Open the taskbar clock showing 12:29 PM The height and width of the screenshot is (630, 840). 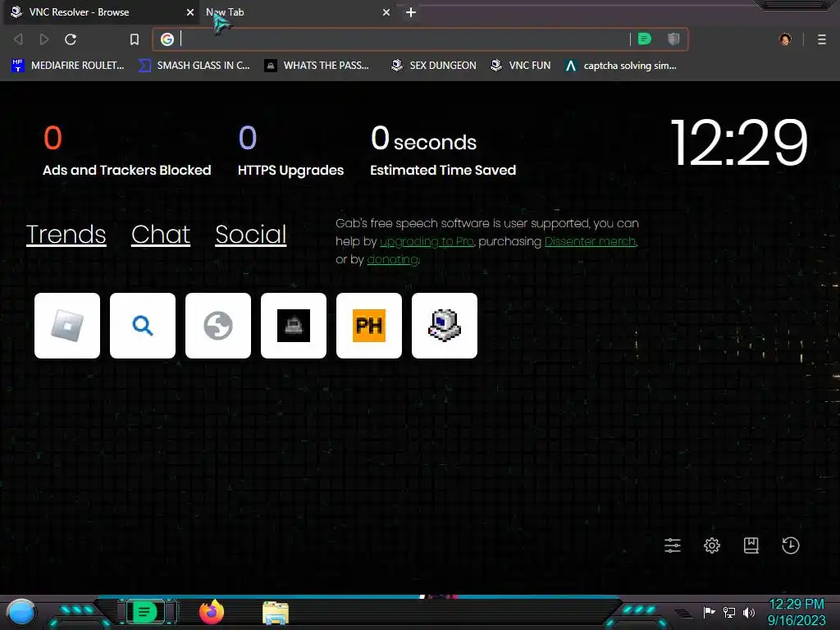[x=797, y=612]
